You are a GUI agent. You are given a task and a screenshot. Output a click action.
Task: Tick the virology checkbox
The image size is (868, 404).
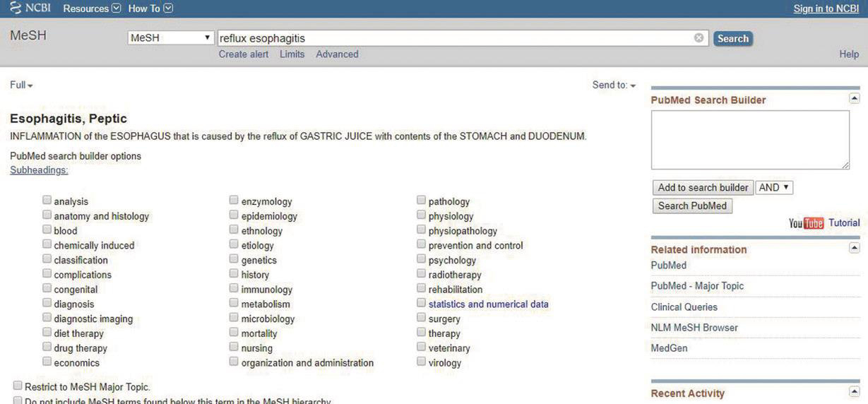tap(421, 362)
